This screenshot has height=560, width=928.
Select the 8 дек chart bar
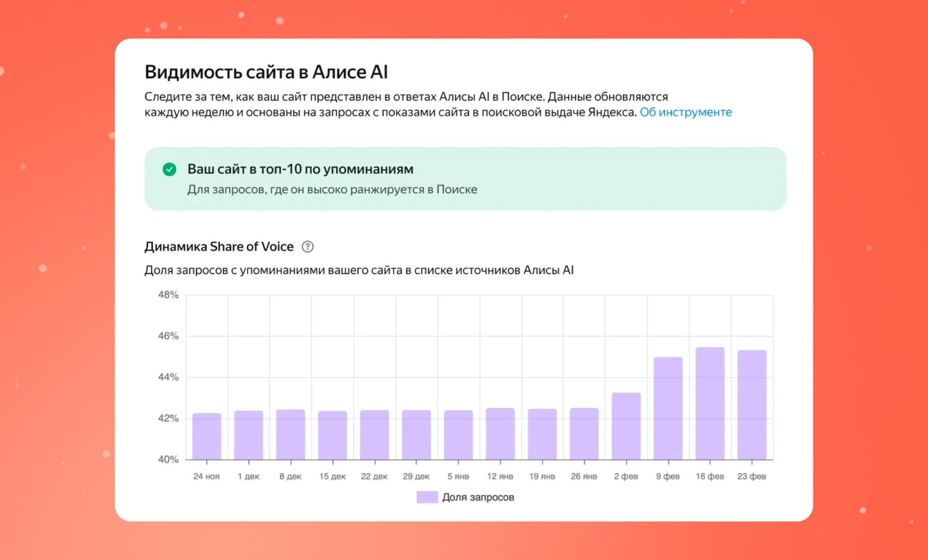290,435
